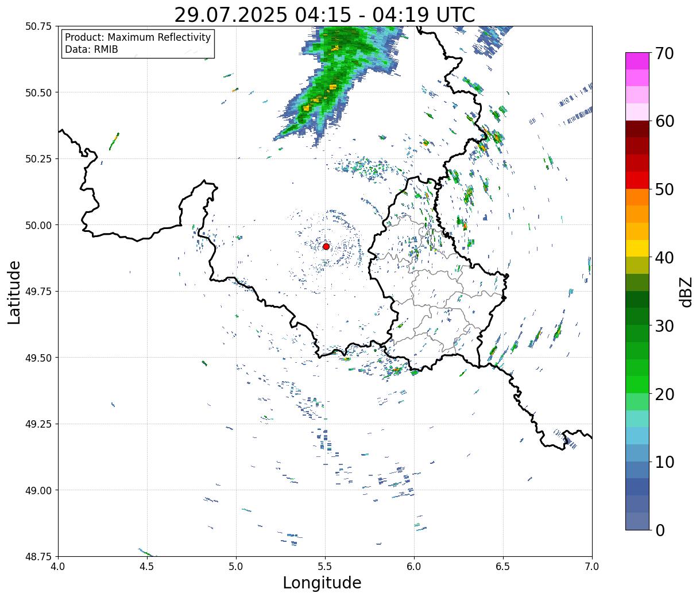This screenshot has height=597, width=700.
Task: Click the latitude tick label 50.00
Action: (x=38, y=225)
